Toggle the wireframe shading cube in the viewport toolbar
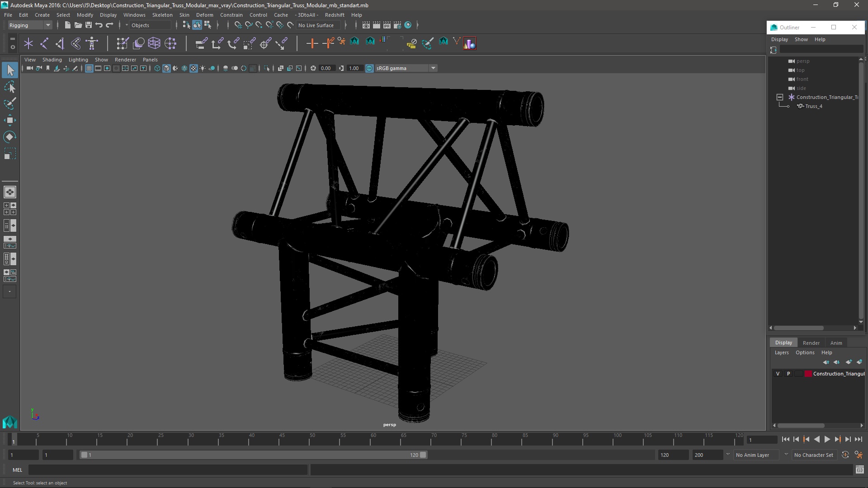The image size is (868, 488). click(x=157, y=68)
